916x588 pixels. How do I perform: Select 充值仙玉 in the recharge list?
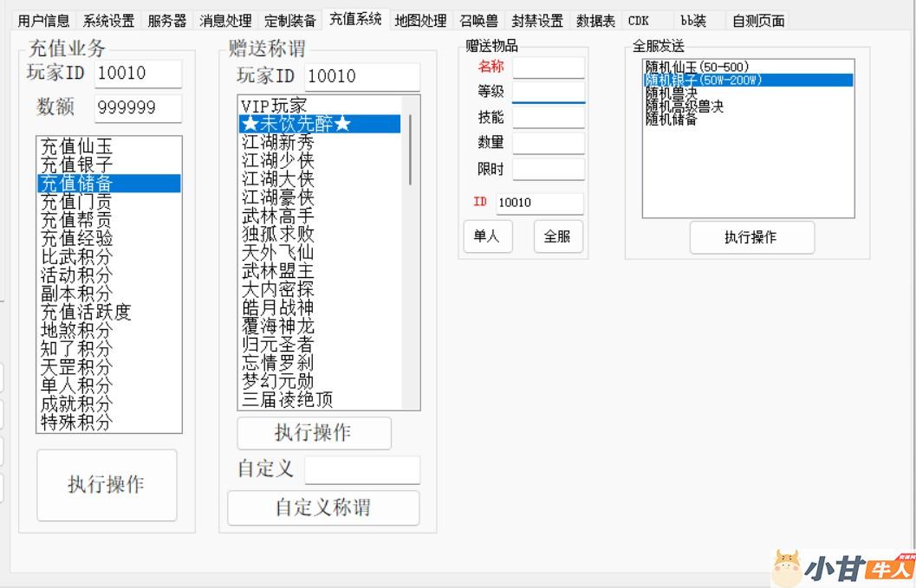(77, 146)
